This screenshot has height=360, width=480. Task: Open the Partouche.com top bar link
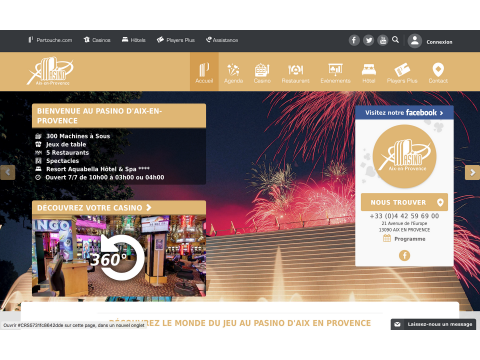(50, 40)
